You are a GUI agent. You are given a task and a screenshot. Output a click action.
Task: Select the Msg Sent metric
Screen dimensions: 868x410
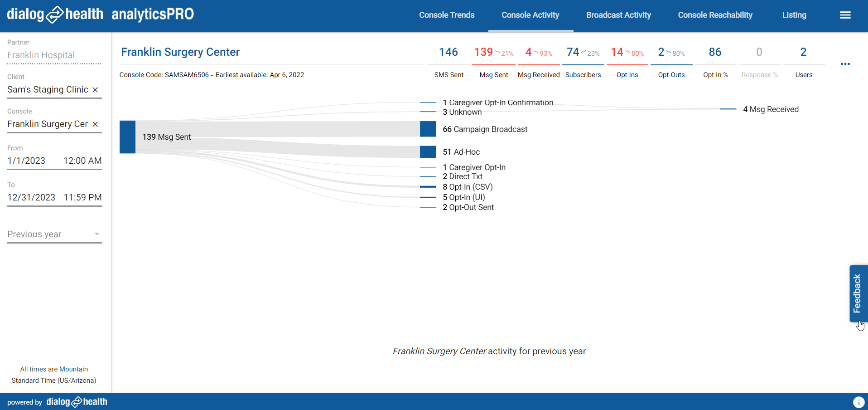[x=493, y=62]
